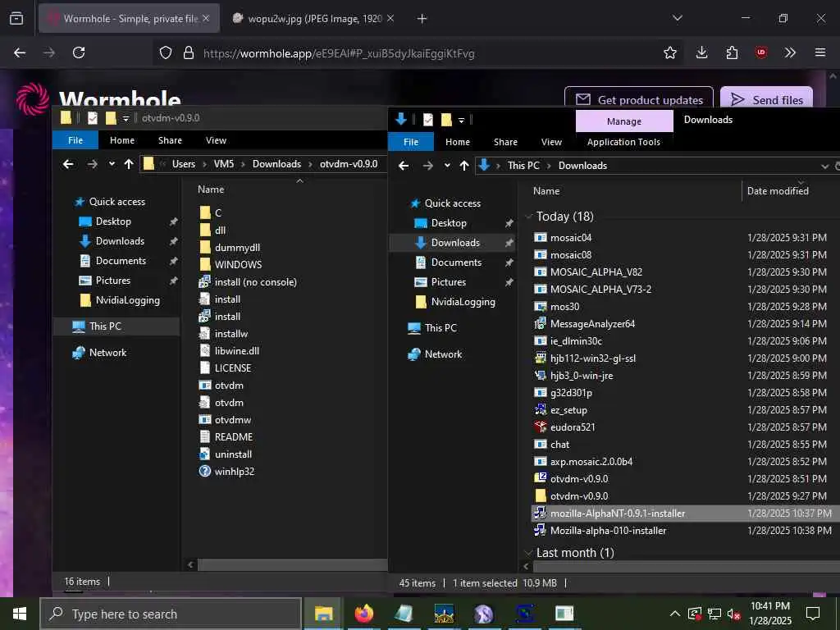Sort by Date modified column
Viewport: 840px width, 630px height.
pyautogui.click(x=778, y=190)
